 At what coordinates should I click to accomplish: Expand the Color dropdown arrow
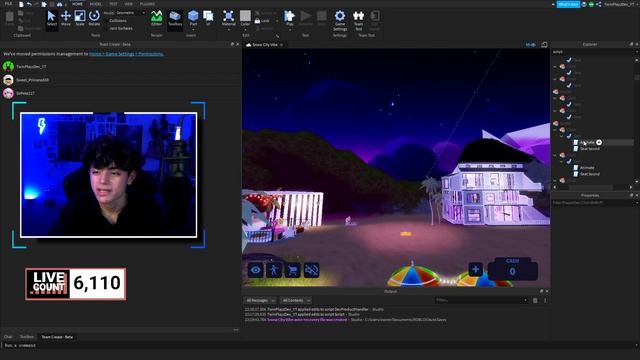[x=245, y=29]
